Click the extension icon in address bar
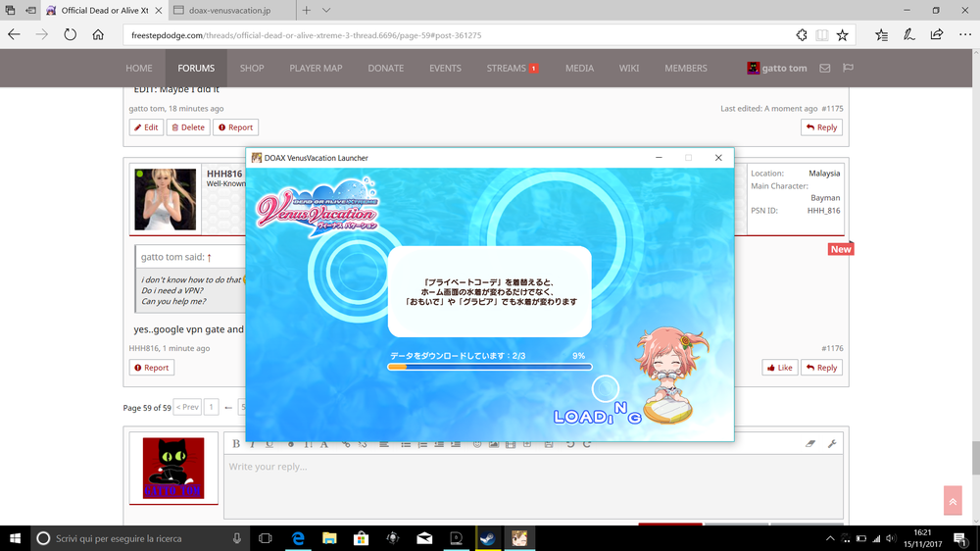The height and width of the screenshot is (551, 980). 802,35
